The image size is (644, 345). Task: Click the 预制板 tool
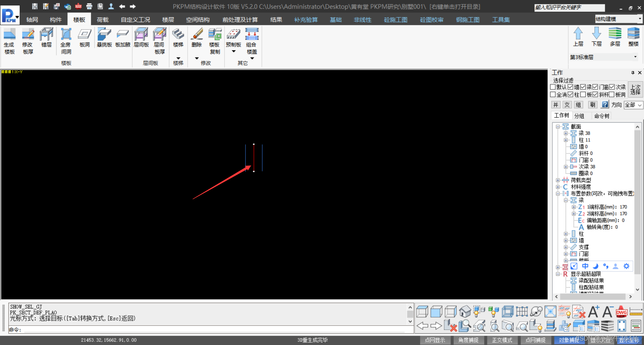pos(233,38)
